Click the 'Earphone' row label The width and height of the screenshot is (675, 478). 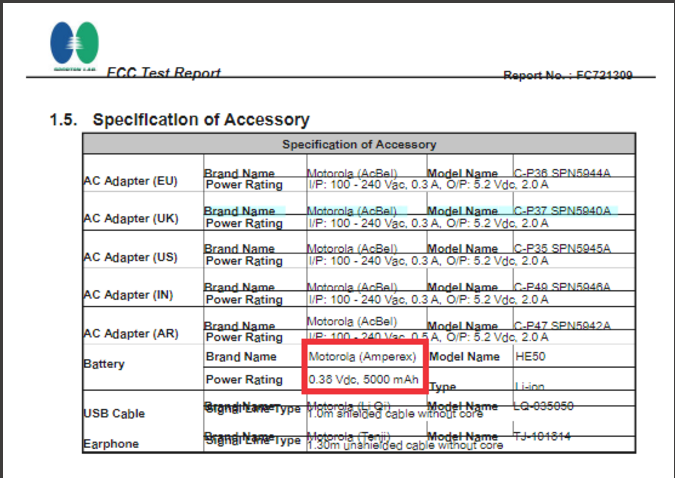111,444
